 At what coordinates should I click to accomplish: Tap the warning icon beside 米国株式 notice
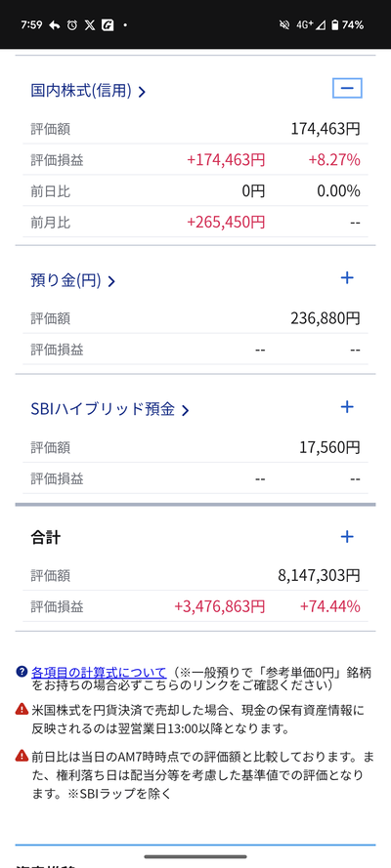22,708
